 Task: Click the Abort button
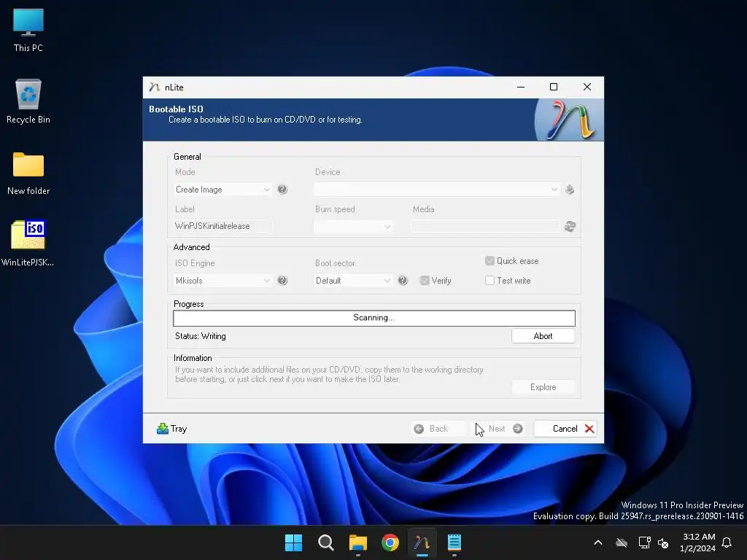tap(543, 336)
